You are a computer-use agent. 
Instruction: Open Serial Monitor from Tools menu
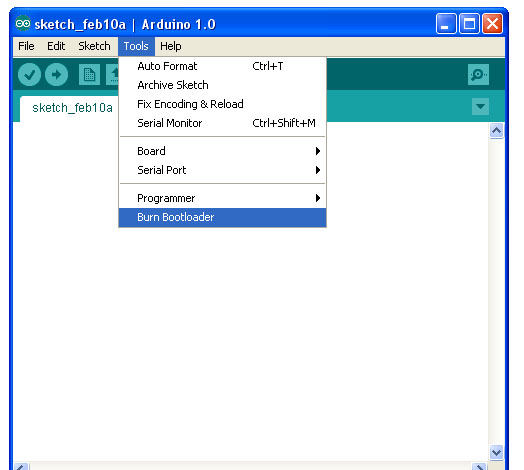pos(223,123)
